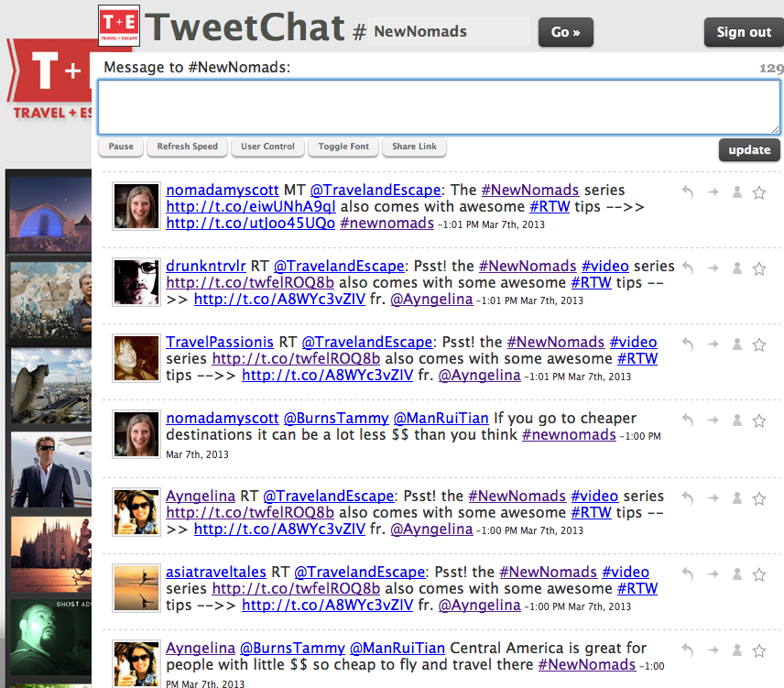The height and width of the screenshot is (688, 784).
Task: Favorite asiatraveltales' tweet with the star
Action: [x=758, y=574]
